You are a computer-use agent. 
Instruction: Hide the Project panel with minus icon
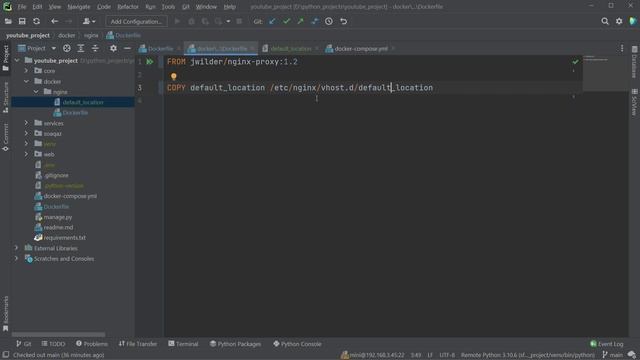pyautogui.click(x=127, y=49)
